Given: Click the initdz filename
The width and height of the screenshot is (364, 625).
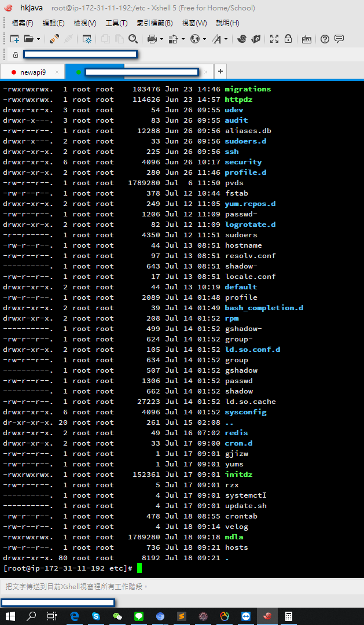Looking at the screenshot, I should [x=238, y=475].
